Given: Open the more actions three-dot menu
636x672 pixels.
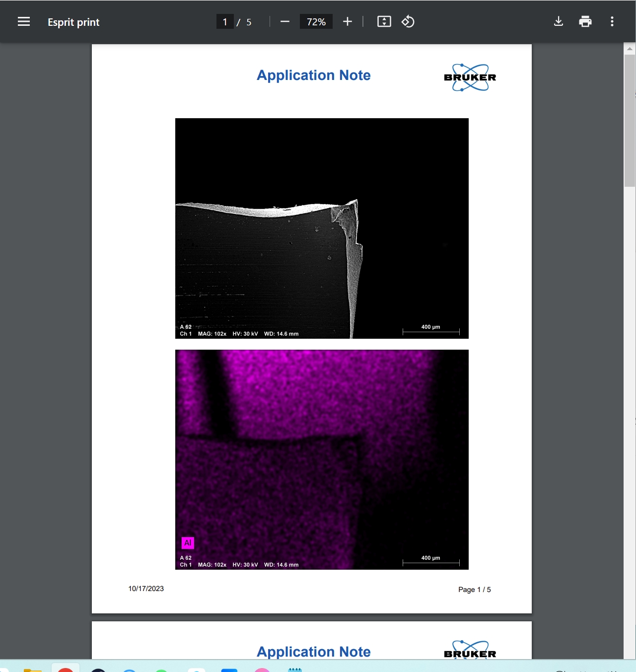Looking at the screenshot, I should point(612,22).
